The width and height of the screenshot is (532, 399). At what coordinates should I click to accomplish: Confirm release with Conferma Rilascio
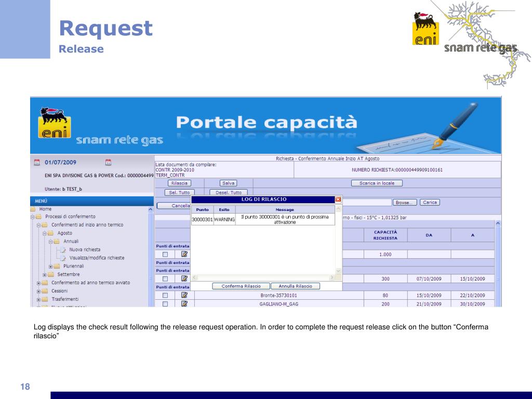[x=241, y=286]
